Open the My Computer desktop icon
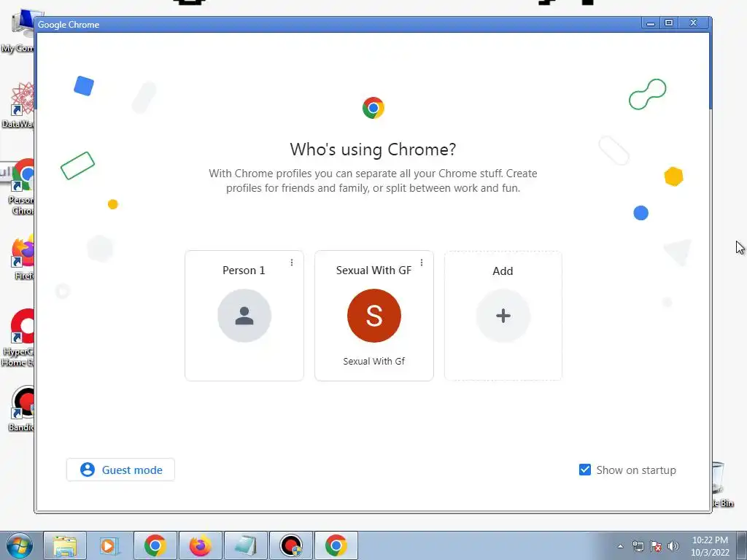 tap(18, 31)
